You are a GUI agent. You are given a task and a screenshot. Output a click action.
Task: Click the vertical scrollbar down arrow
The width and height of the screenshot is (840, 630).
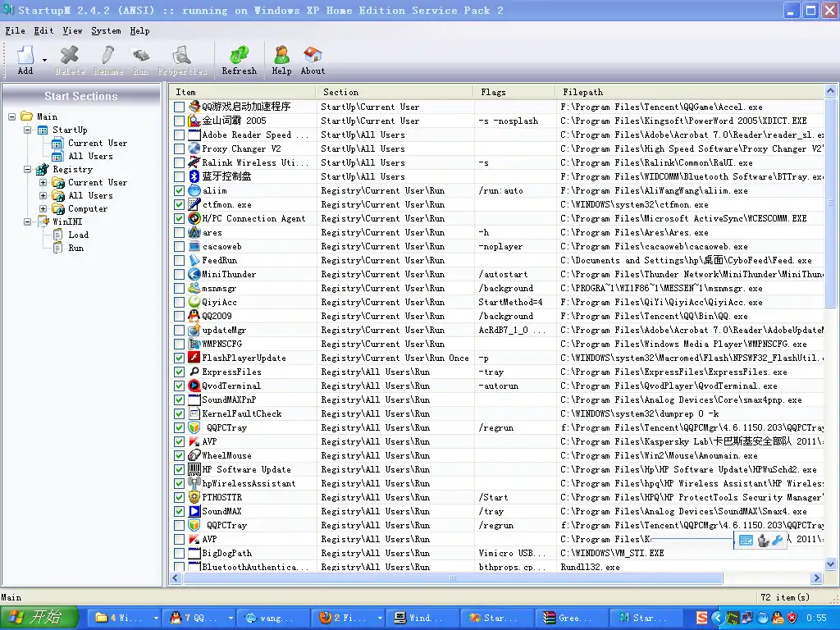coord(830,564)
